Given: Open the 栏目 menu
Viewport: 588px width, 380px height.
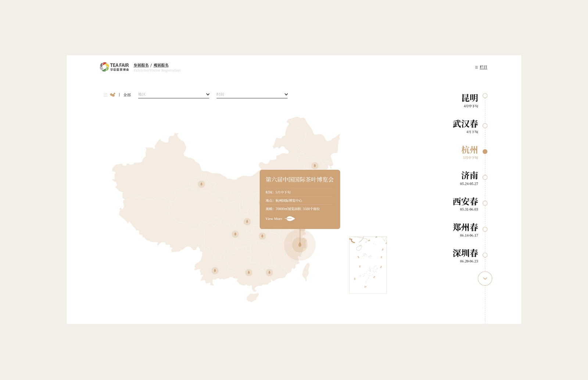Looking at the screenshot, I should (x=481, y=67).
